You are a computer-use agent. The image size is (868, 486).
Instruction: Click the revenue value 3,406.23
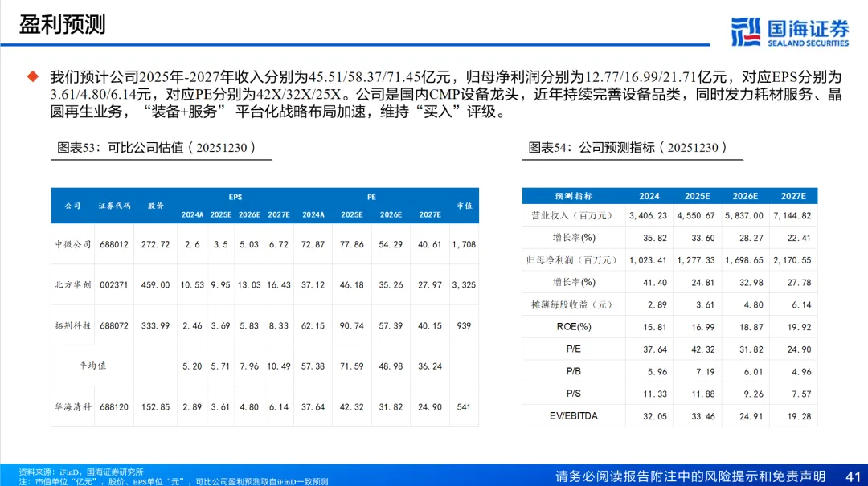click(649, 215)
